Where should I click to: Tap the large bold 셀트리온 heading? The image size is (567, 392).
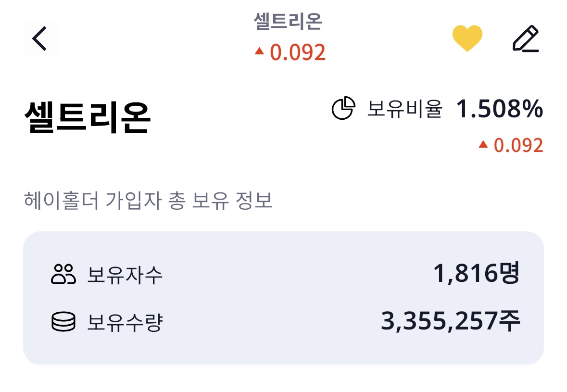(x=87, y=117)
